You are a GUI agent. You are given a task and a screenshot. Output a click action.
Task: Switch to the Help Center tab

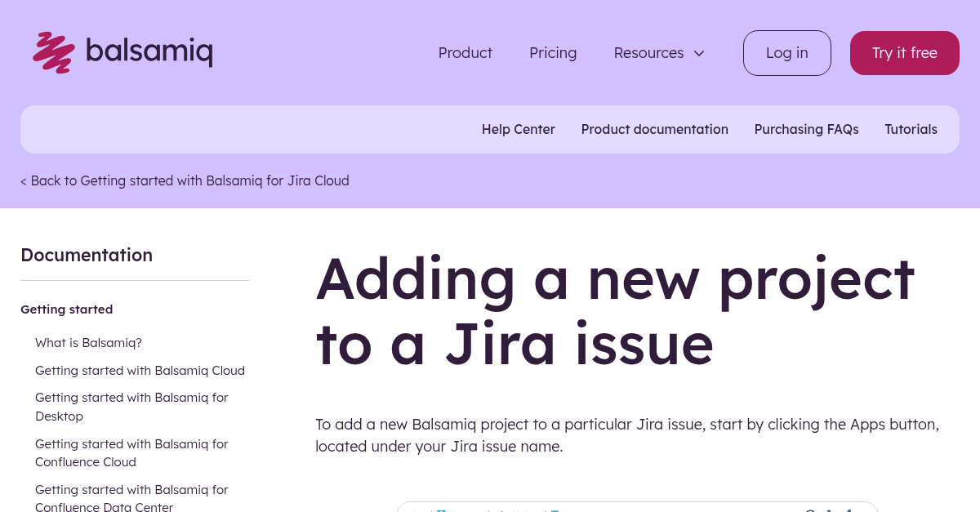pos(518,129)
